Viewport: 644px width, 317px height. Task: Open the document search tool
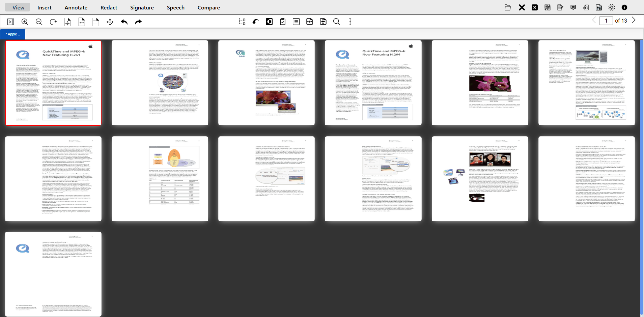336,22
